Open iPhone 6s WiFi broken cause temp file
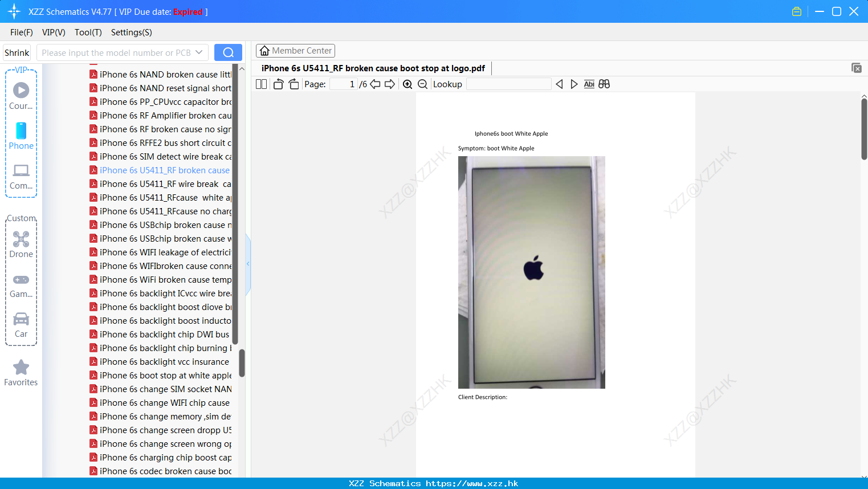The width and height of the screenshot is (868, 489). 160,280
